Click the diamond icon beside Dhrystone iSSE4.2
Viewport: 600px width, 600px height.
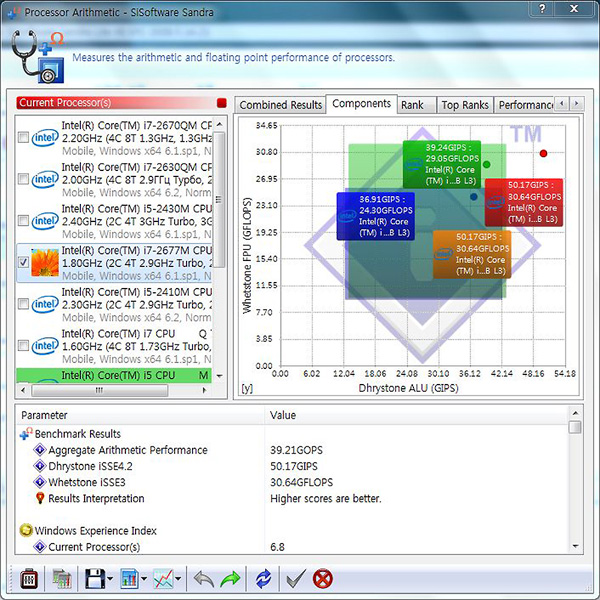pyautogui.click(x=40, y=466)
